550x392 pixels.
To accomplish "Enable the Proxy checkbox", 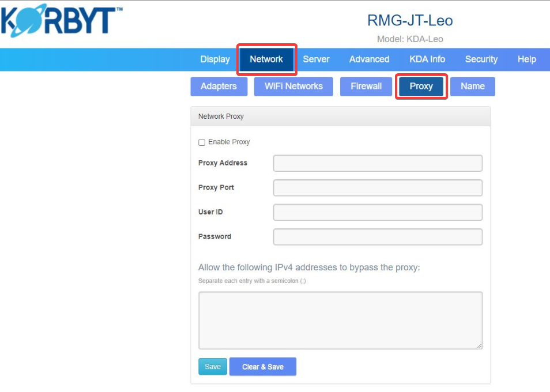I will tap(202, 142).
